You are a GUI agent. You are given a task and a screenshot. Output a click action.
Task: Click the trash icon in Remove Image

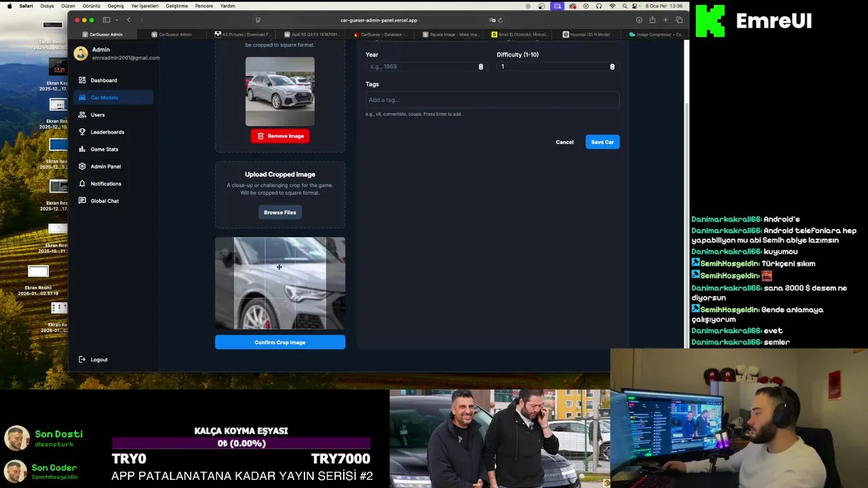pyautogui.click(x=260, y=136)
